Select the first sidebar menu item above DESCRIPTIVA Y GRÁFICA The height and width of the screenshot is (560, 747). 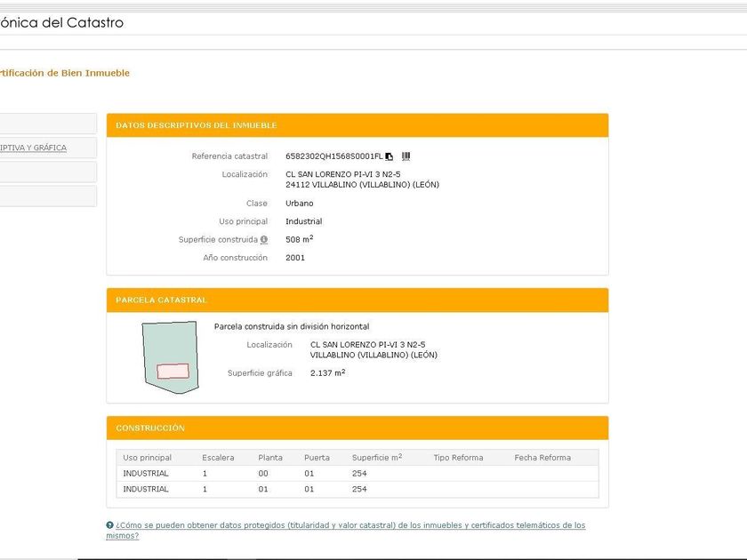44,124
